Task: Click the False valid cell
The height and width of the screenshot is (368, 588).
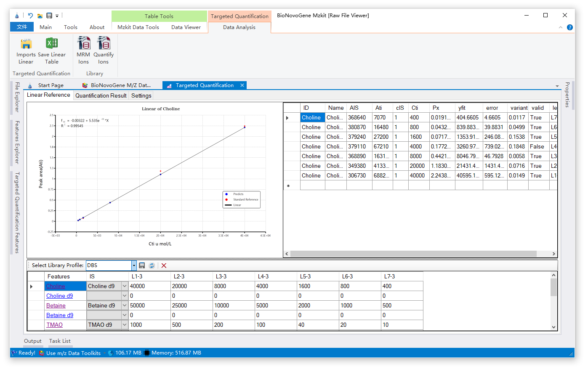Action: click(539, 146)
